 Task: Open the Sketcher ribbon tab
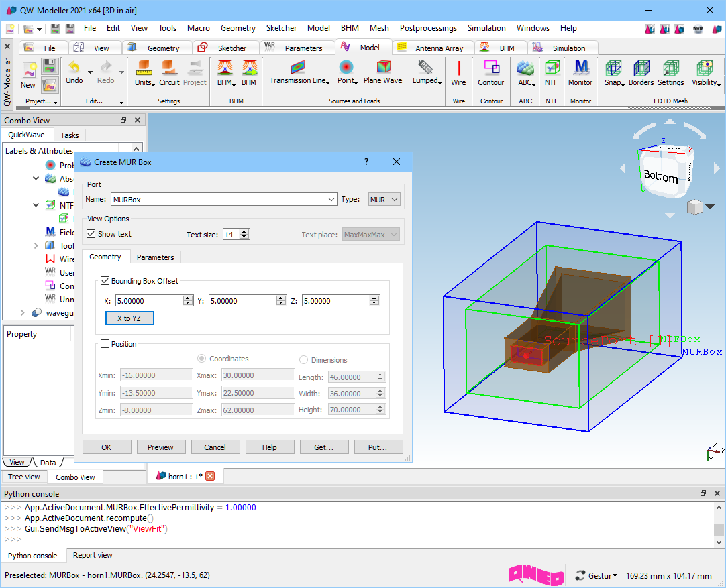(x=226, y=48)
